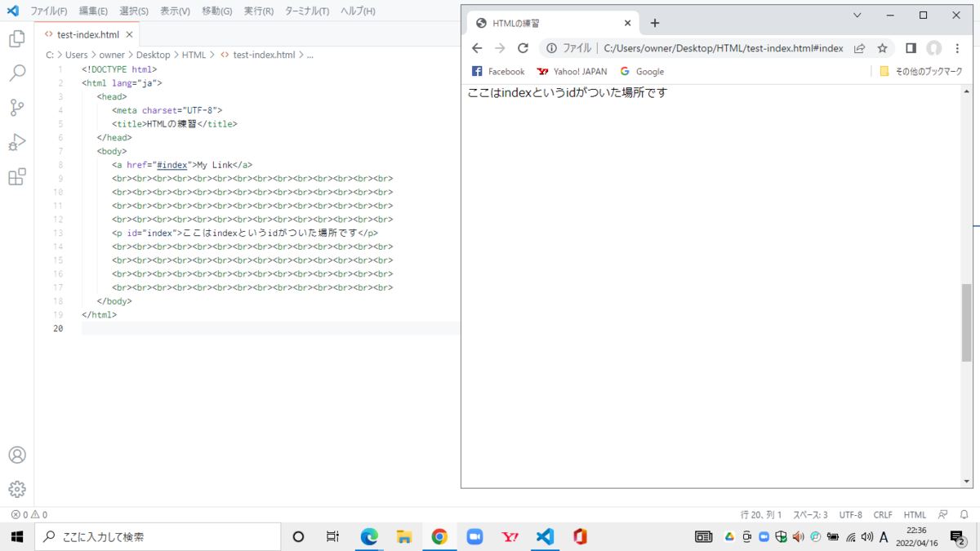This screenshot has height=551, width=980.
Task: Select the test-index.html editor tab
Action: [x=88, y=35]
